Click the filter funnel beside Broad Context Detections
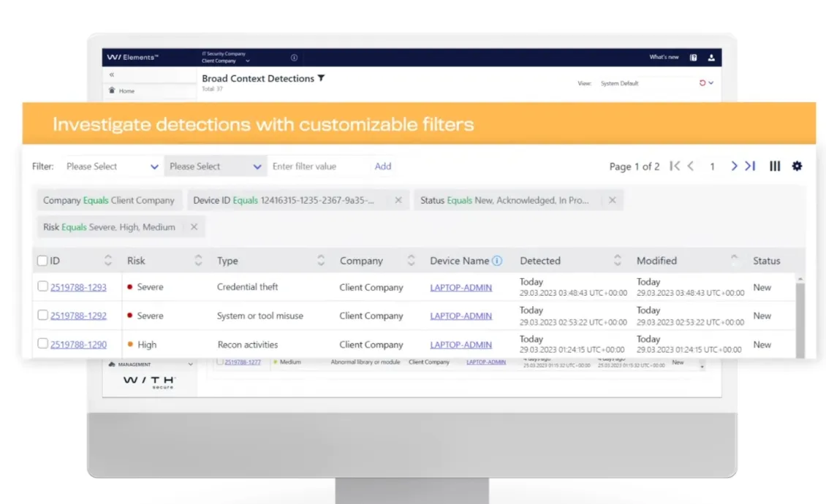The image size is (826, 504). [322, 78]
